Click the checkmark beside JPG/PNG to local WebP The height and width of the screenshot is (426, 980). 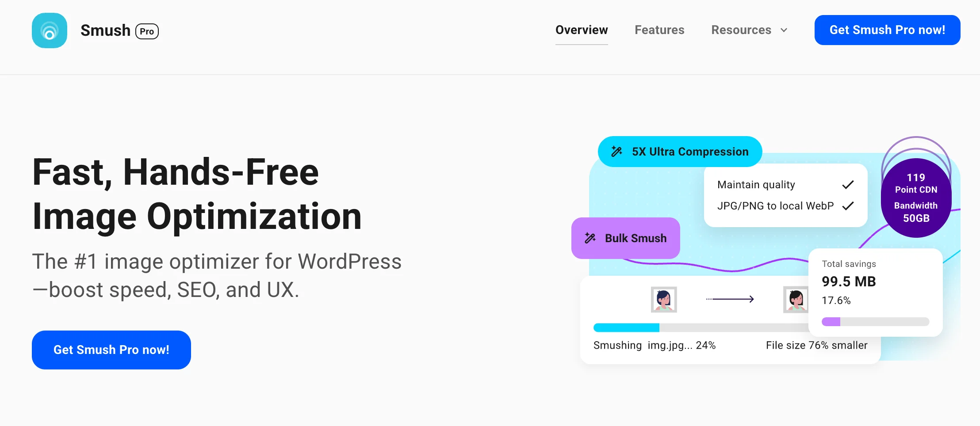click(x=848, y=205)
